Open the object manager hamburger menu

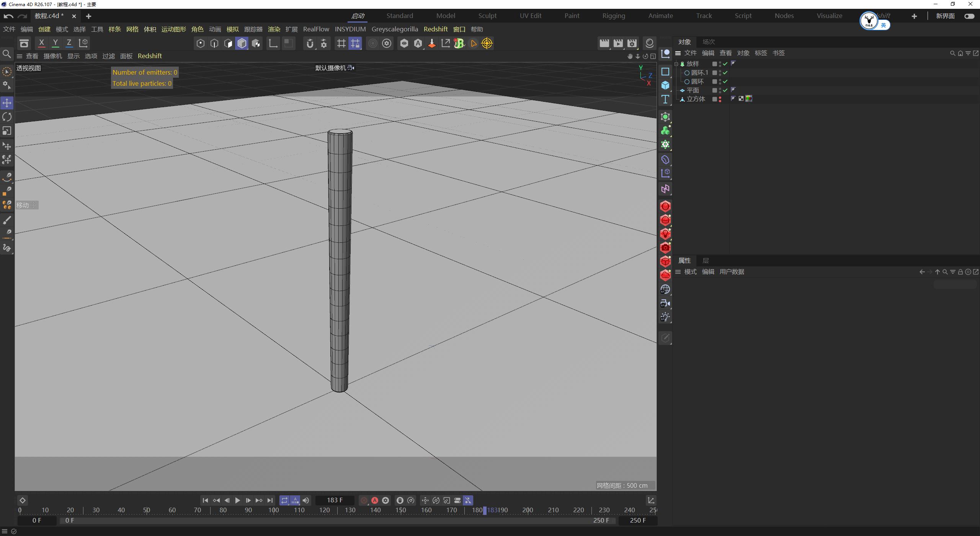click(x=678, y=53)
